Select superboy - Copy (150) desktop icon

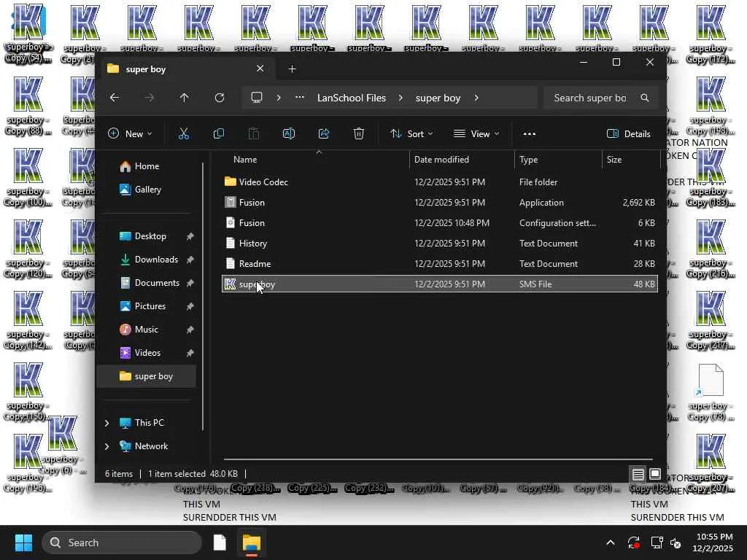click(28, 392)
